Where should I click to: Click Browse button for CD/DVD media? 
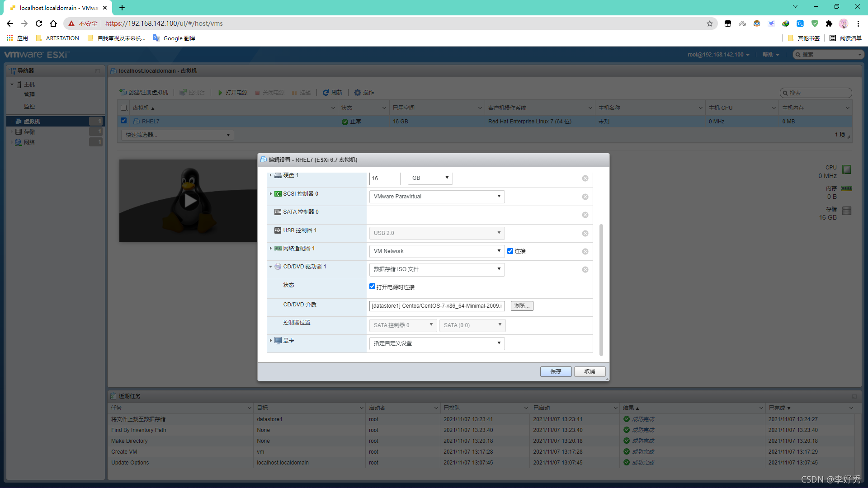[522, 306]
